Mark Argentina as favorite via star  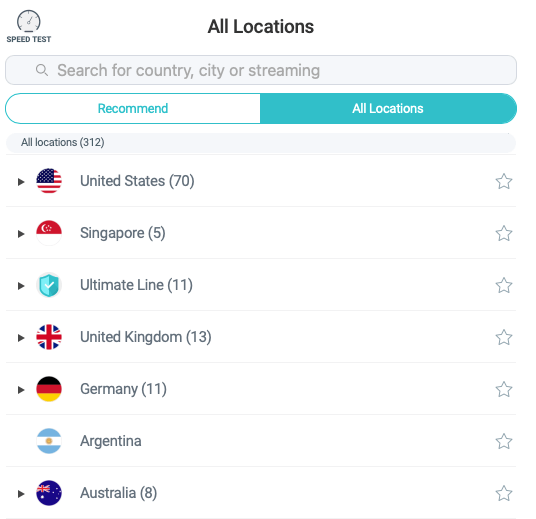click(x=504, y=441)
